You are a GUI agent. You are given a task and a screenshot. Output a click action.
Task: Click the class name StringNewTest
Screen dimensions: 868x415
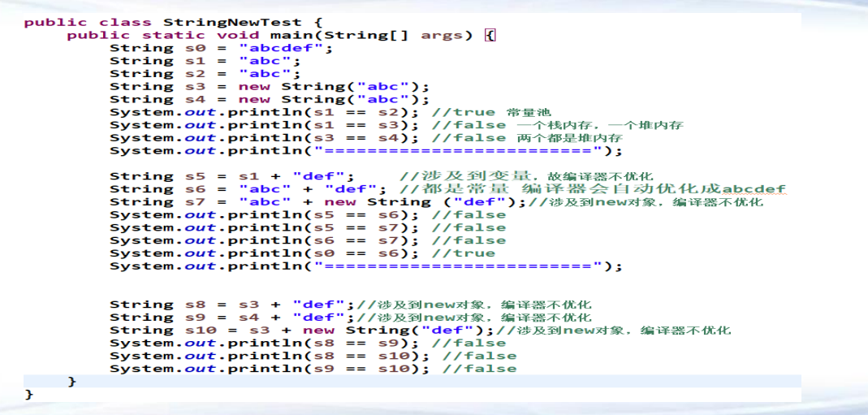pos(233,23)
